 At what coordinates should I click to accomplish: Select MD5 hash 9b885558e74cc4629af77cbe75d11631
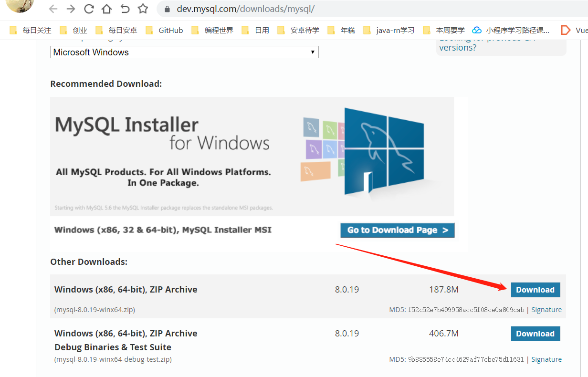click(x=466, y=359)
